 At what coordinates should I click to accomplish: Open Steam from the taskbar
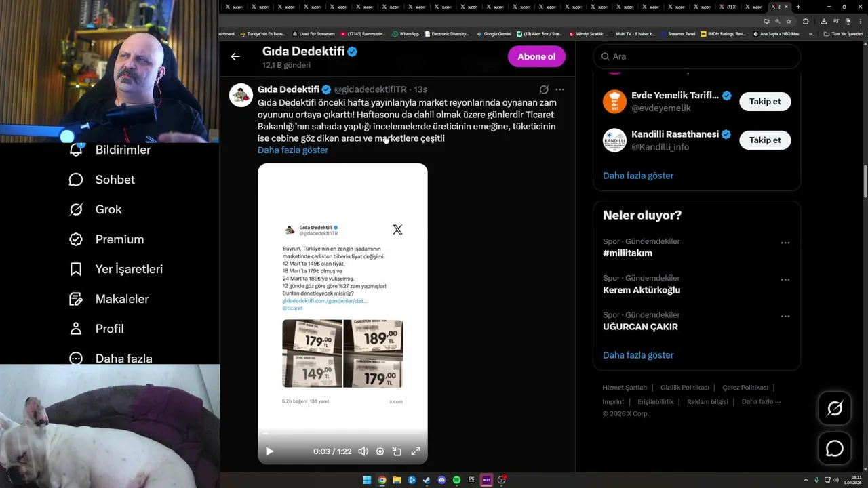pos(427,480)
